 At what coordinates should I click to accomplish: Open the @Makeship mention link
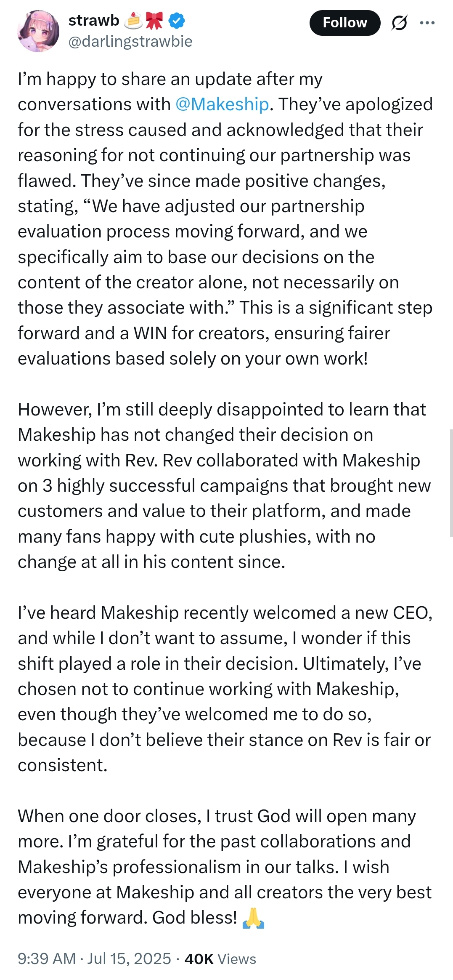click(x=222, y=104)
